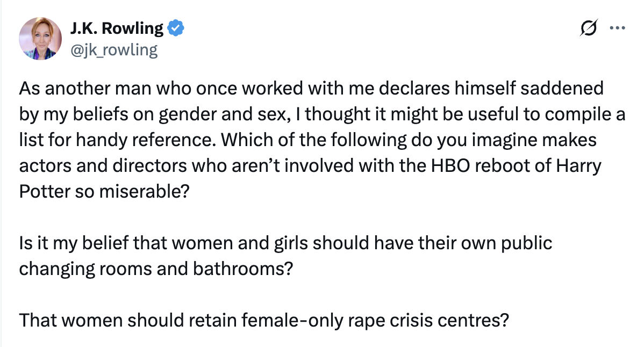Viewport: 644px width, 347px height.
Task: Click the text "changing rooms and bathrooms?"
Action: coord(156,269)
